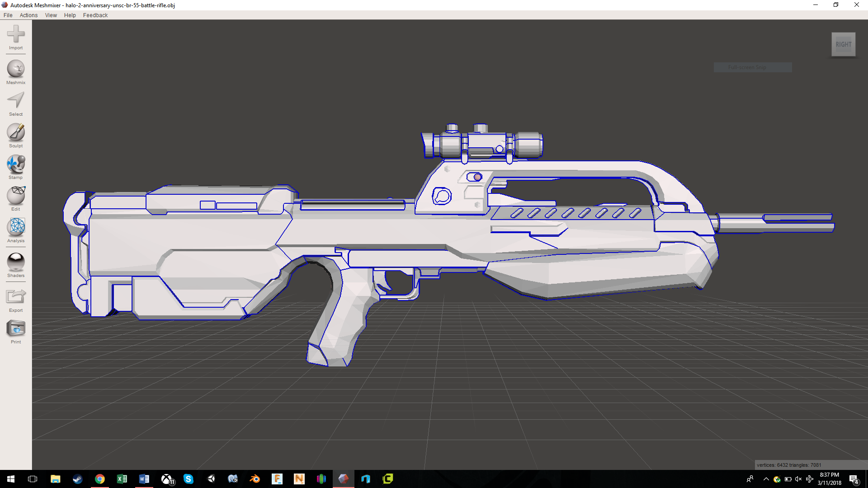Open the View menu
868x488 pixels.
click(51, 15)
